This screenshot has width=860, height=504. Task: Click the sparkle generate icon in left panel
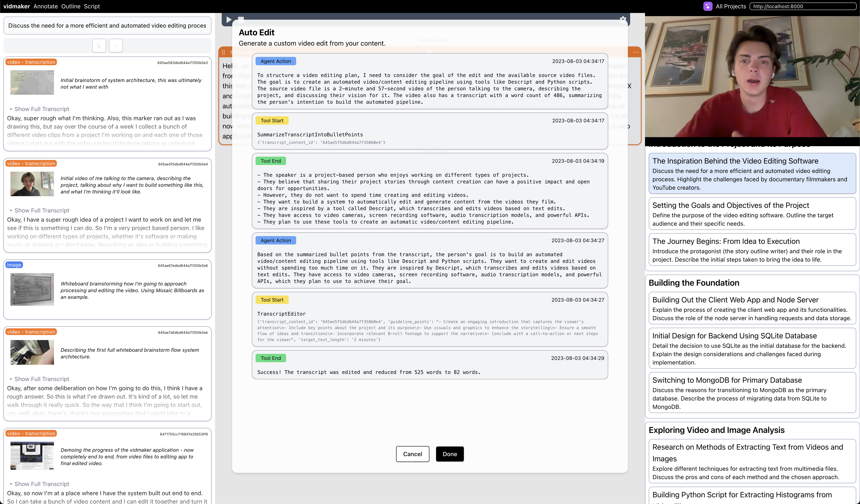[99, 45]
